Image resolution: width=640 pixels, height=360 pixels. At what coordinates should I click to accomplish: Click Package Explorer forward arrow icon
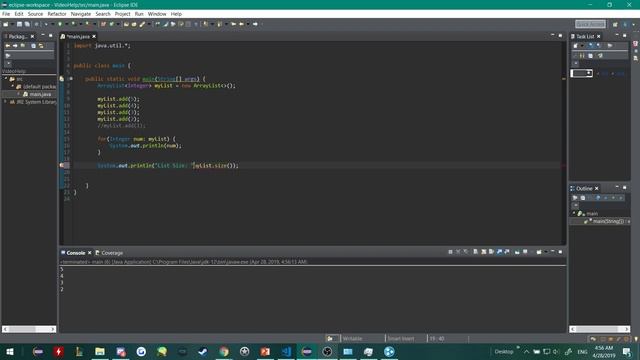(15, 46)
